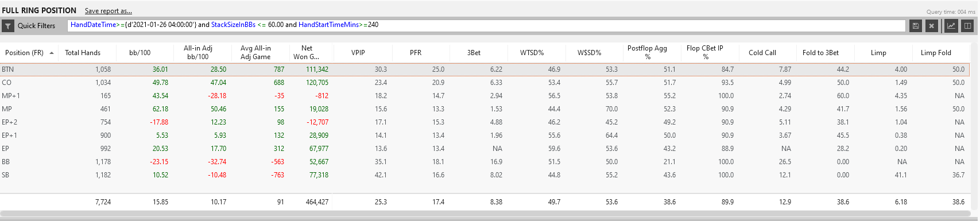Select the BTN position row
This screenshot has height=221, width=980.
485,69
